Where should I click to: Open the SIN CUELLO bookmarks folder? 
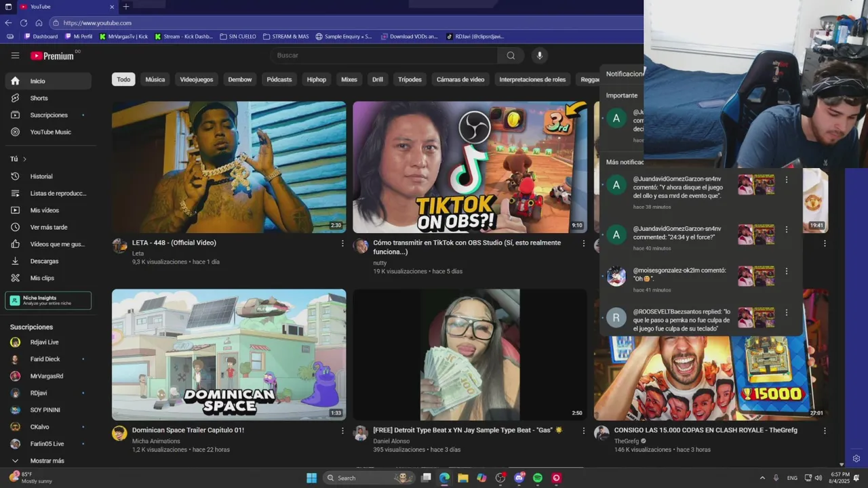click(x=238, y=37)
